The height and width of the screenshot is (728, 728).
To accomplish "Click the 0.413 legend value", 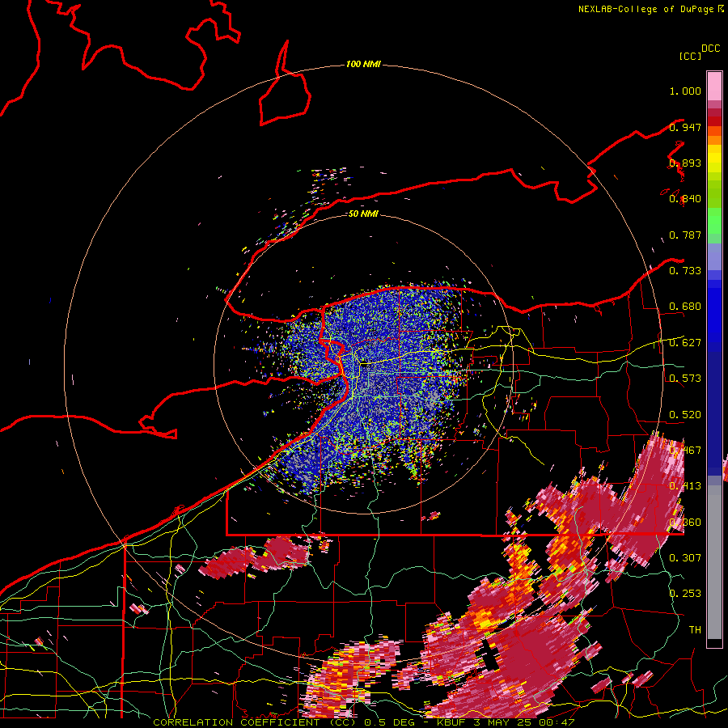I will (685, 486).
